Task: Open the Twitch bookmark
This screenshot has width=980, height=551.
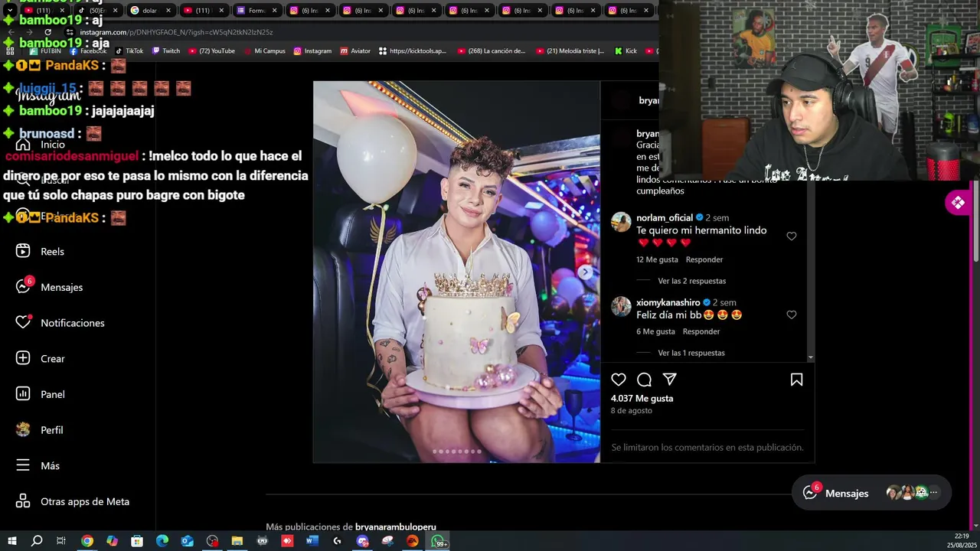Action: [166, 51]
